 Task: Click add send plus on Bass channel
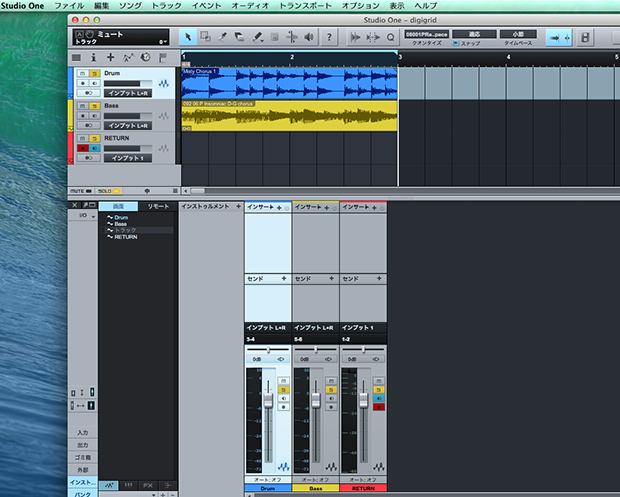[331, 278]
